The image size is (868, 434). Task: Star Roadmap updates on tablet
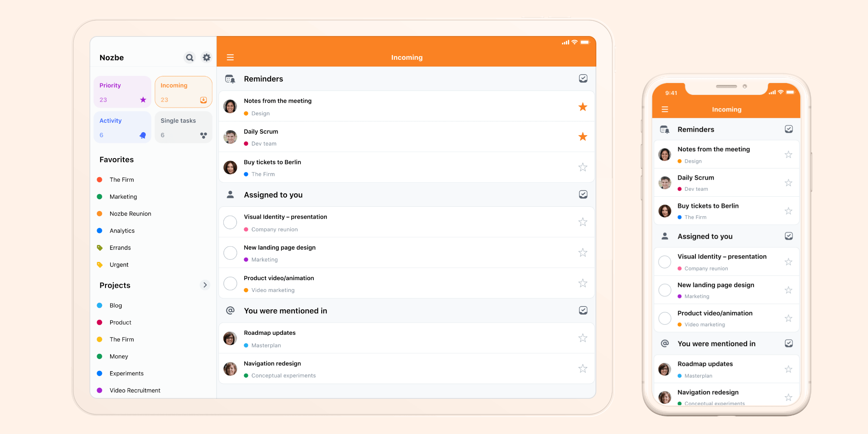click(583, 338)
